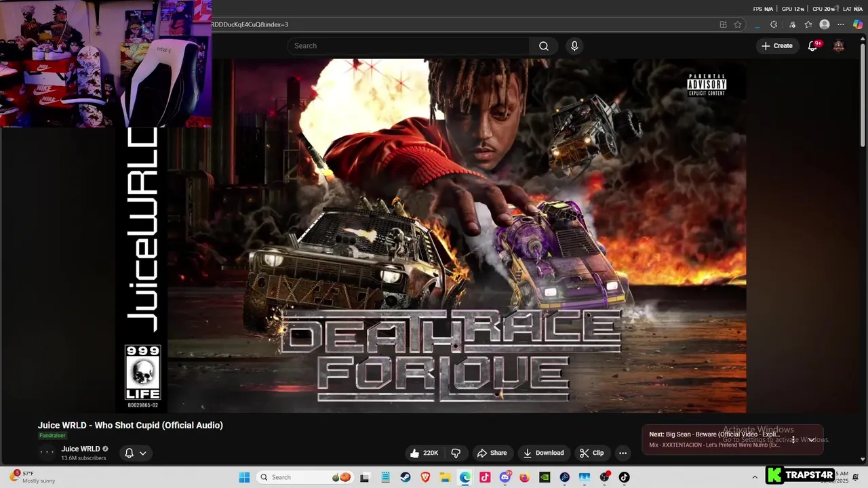Click the video title Who Shot Cupid
This screenshot has height=488, width=868.
[130, 425]
